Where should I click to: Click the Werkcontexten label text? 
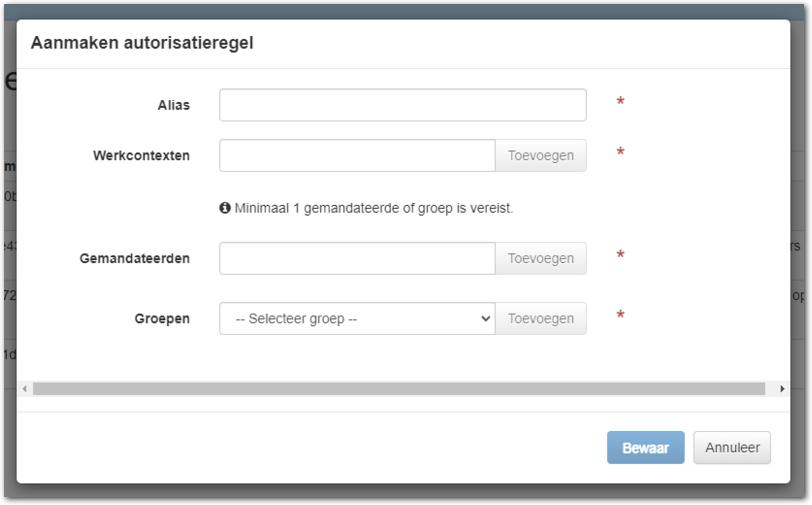(141, 155)
